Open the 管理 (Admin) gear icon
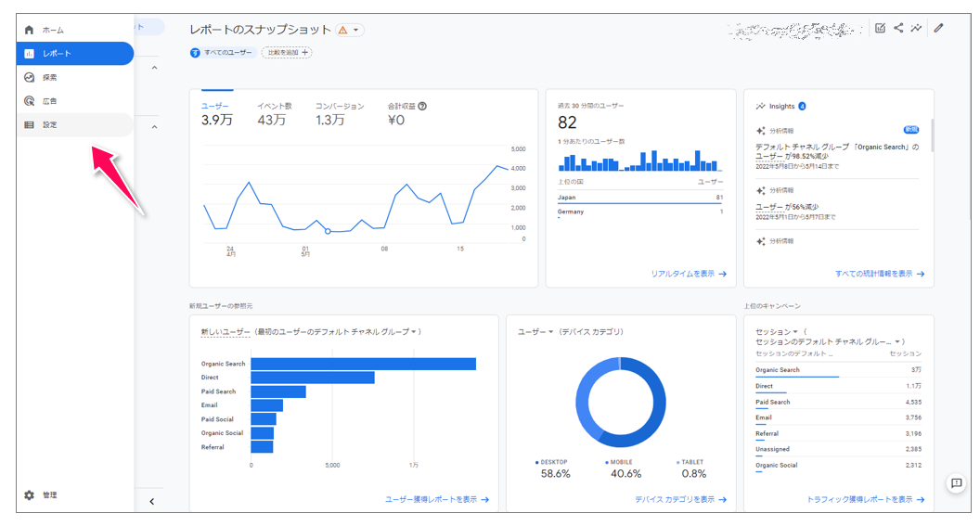Viewport: 980px width, 526px height. click(29, 495)
